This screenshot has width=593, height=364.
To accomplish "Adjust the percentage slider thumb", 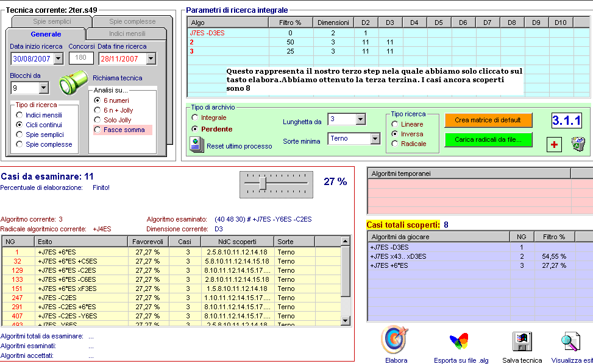I will tap(263, 183).
